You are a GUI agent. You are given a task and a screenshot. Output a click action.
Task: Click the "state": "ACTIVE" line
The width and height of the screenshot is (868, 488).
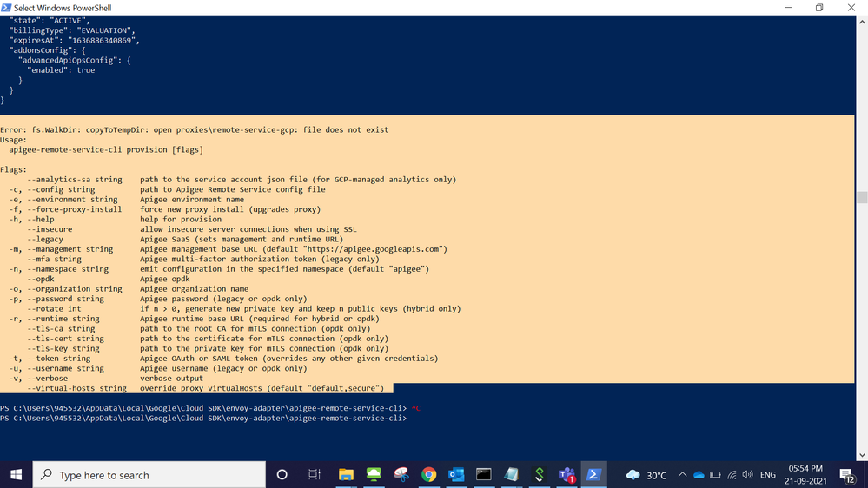coord(50,21)
